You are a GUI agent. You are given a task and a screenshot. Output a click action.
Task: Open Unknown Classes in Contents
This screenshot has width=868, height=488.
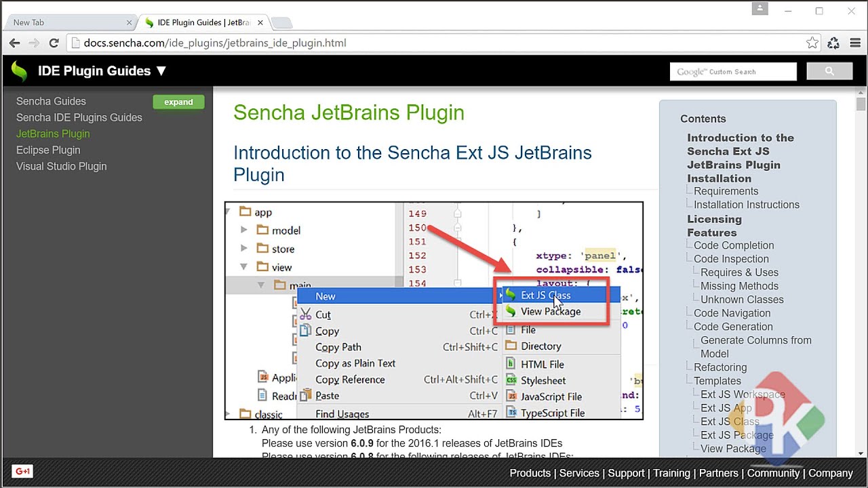click(x=742, y=300)
